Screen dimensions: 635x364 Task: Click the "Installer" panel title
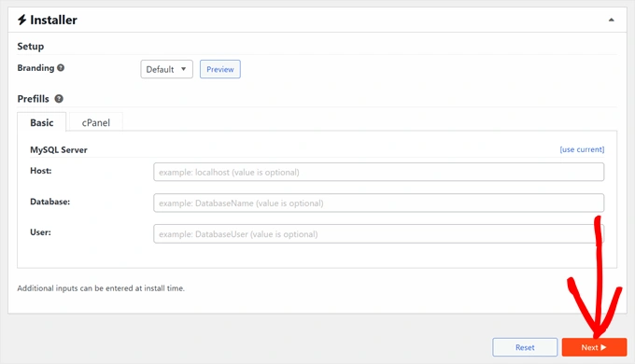click(53, 20)
